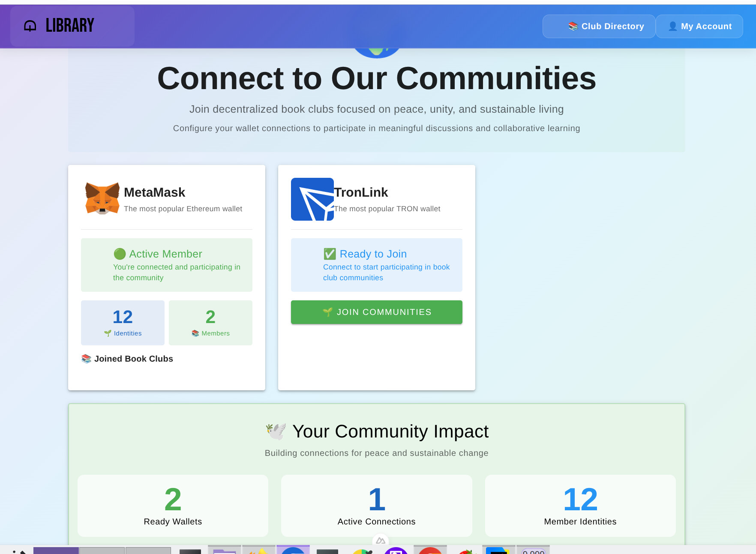Click "Building connections for peace" tagline
The image size is (756, 554).
(377, 453)
